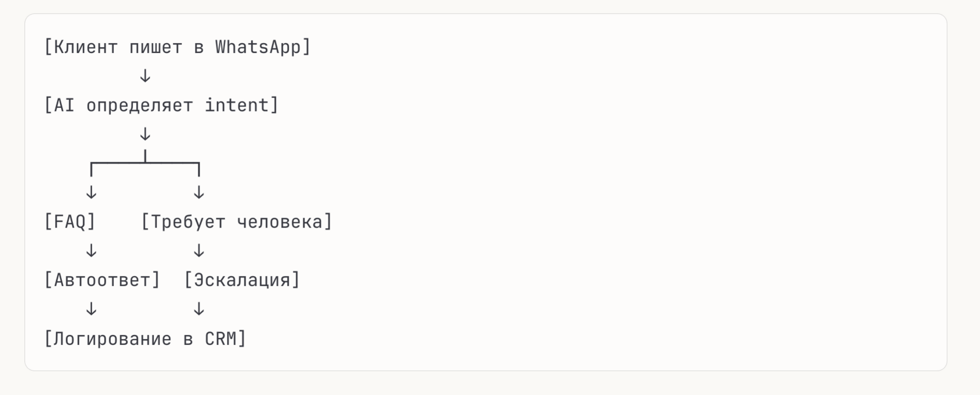This screenshot has width=980, height=395.
Task: Click the word определяет in the second line
Action: pos(139,105)
